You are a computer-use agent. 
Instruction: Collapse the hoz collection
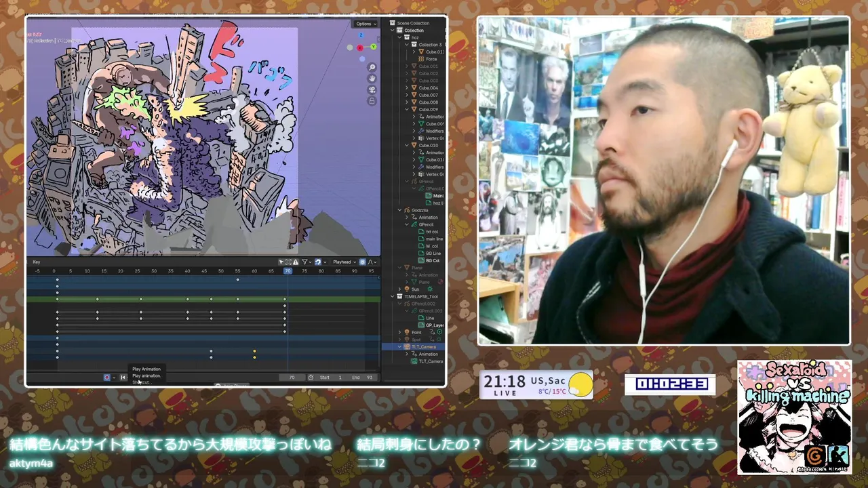click(399, 37)
